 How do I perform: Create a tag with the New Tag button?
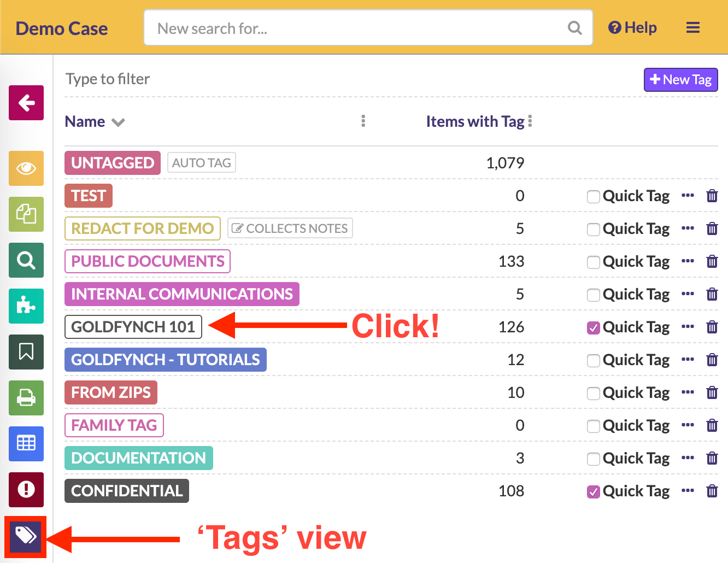(x=680, y=80)
